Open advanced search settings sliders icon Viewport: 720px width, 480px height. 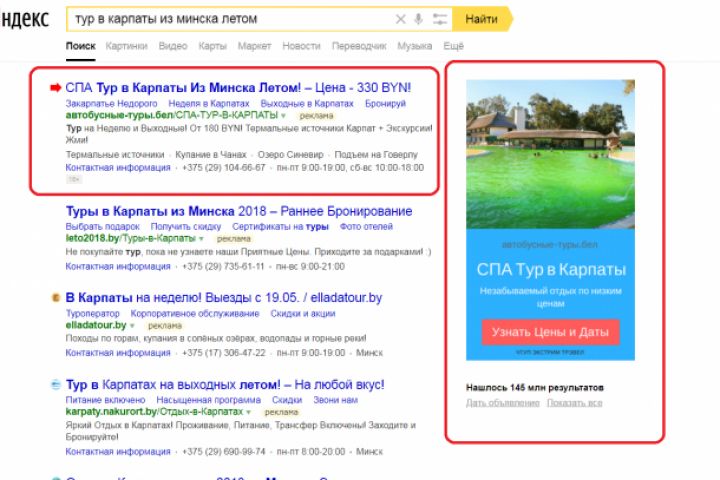pyautogui.click(x=439, y=19)
